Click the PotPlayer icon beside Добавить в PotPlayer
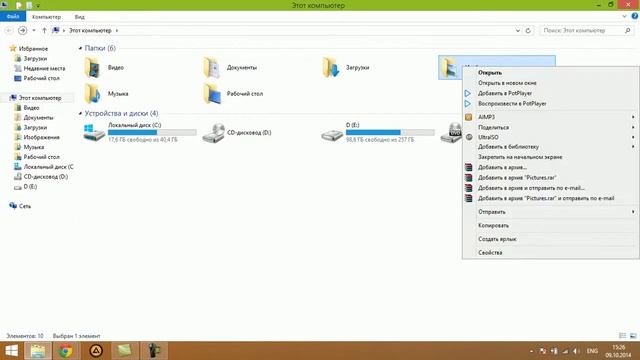The image size is (640, 360). tap(468, 93)
